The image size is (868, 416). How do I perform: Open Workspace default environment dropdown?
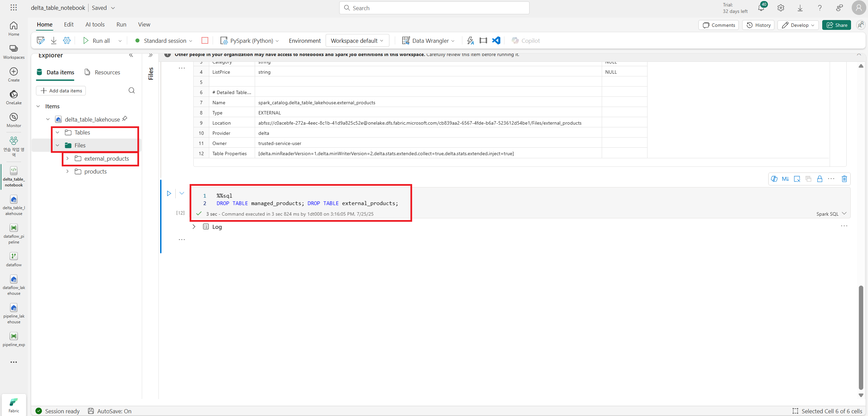pos(357,41)
